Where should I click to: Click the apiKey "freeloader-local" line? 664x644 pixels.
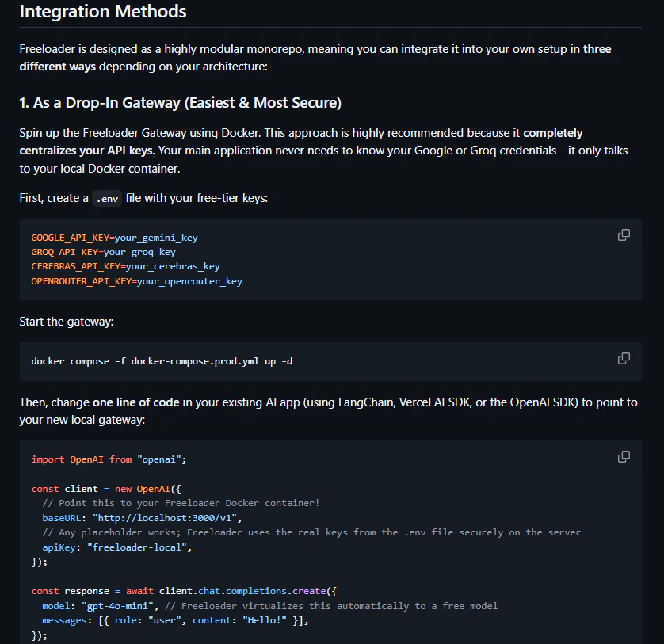coord(117,547)
